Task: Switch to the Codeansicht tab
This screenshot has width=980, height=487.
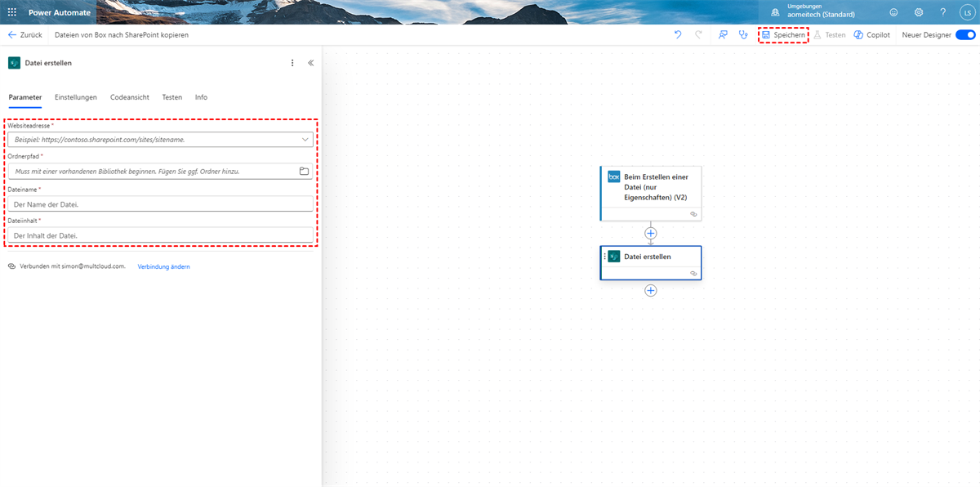Action: [x=130, y=97]
